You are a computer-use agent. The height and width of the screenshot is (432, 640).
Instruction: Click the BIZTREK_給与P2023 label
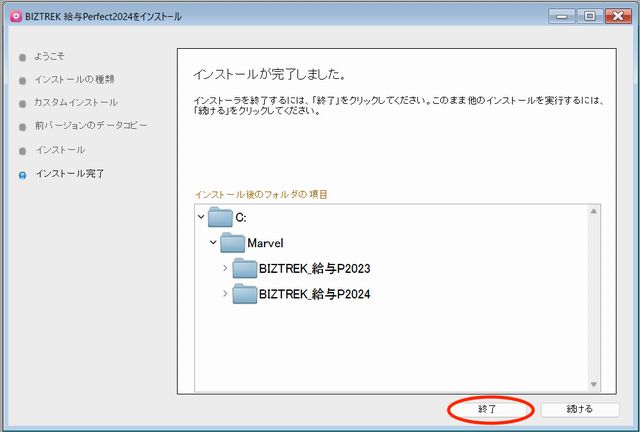pos(315,269)
